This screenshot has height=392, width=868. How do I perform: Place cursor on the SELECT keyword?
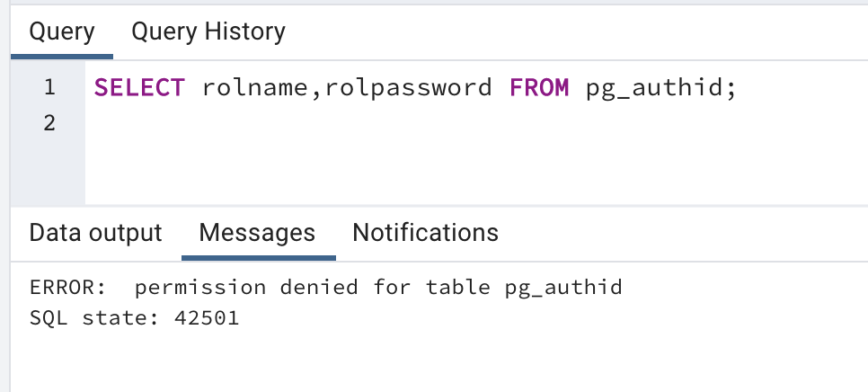click(139, 88)
